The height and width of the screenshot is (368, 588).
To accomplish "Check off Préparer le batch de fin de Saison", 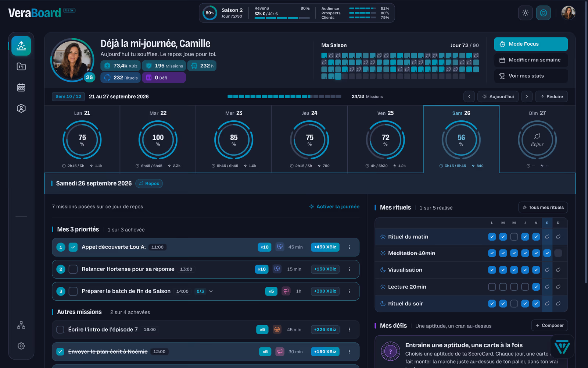I will point(73,291).
